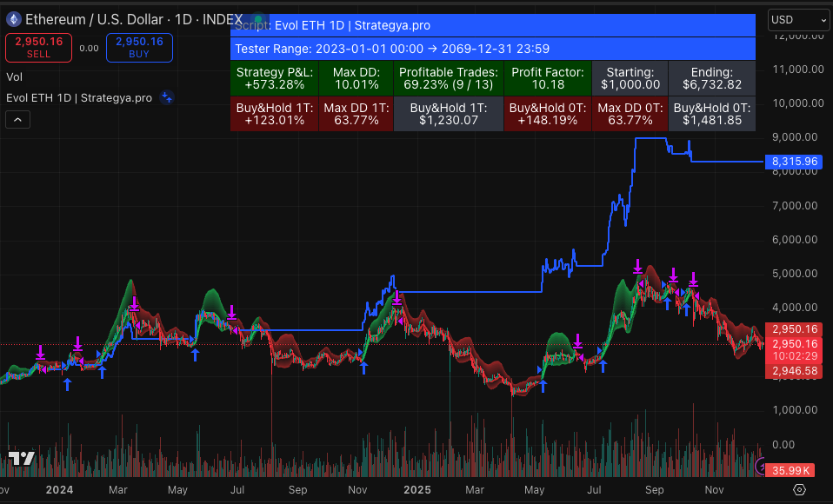Click the Buy&Hold 1T $1,230.07 cell
This screenshot has width=833, height=504.
(449, 114)
